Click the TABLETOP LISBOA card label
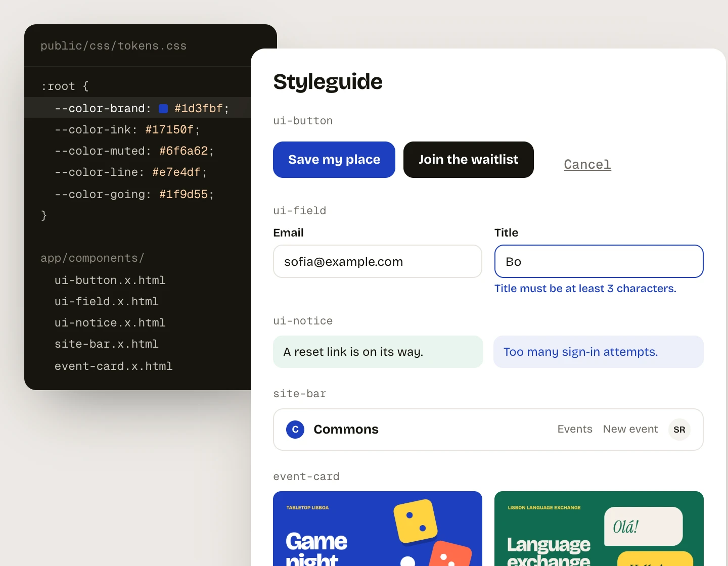This screenshot has width=728, height=566. click(x=307, y=507)
